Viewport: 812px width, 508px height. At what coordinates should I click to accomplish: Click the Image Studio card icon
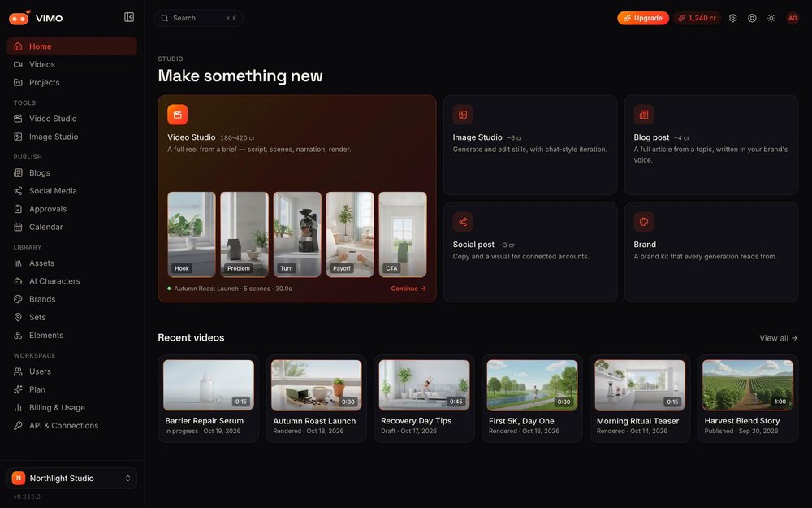[x=463, y=115]
